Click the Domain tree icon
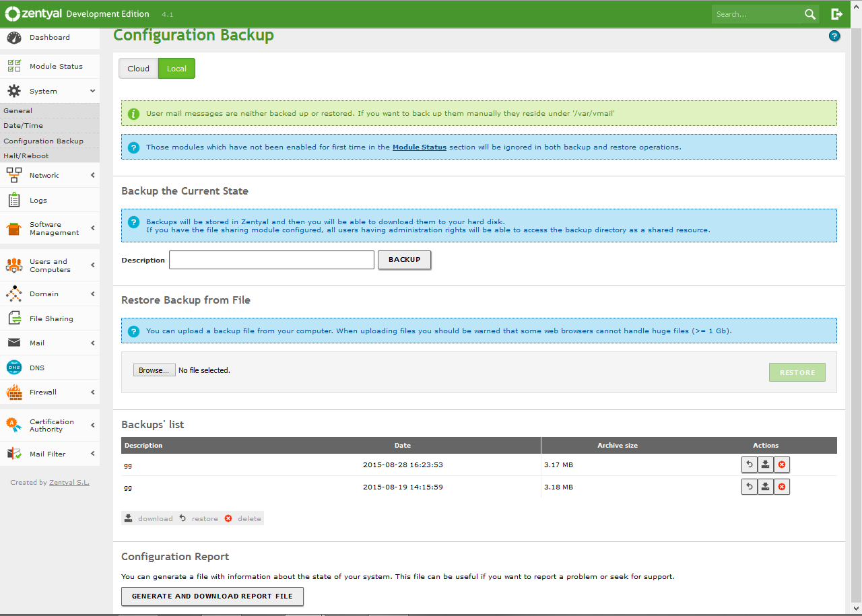The width and height of the screenshot is (862, 616). 14,294
